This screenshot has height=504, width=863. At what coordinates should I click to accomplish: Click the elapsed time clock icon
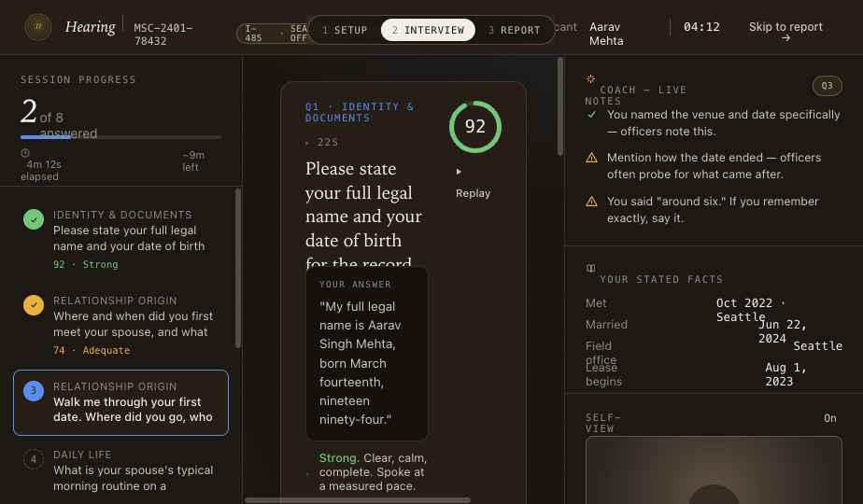point(25,153)
